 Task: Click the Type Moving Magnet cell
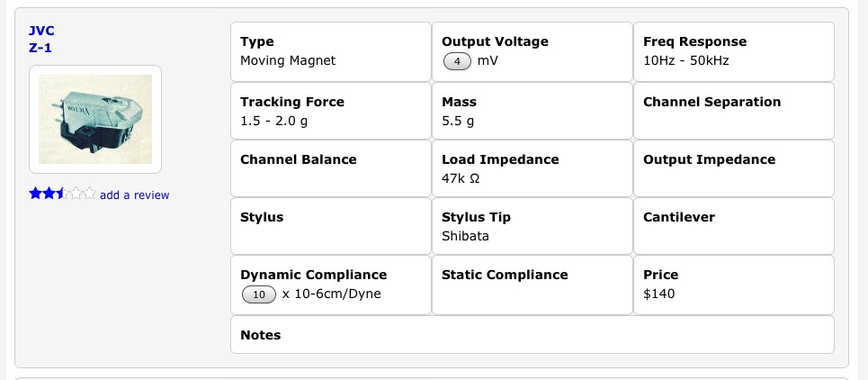pyautogui.click(x=331, y=51)
